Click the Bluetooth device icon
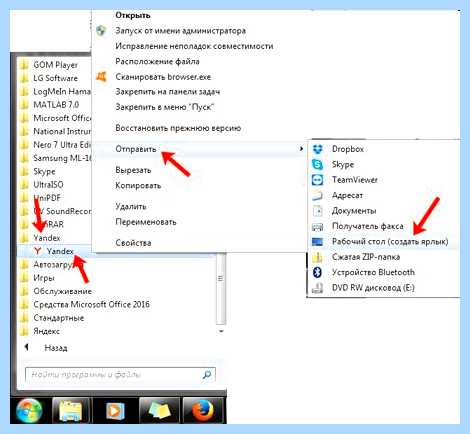470x434 pixels. pos(317,272)
